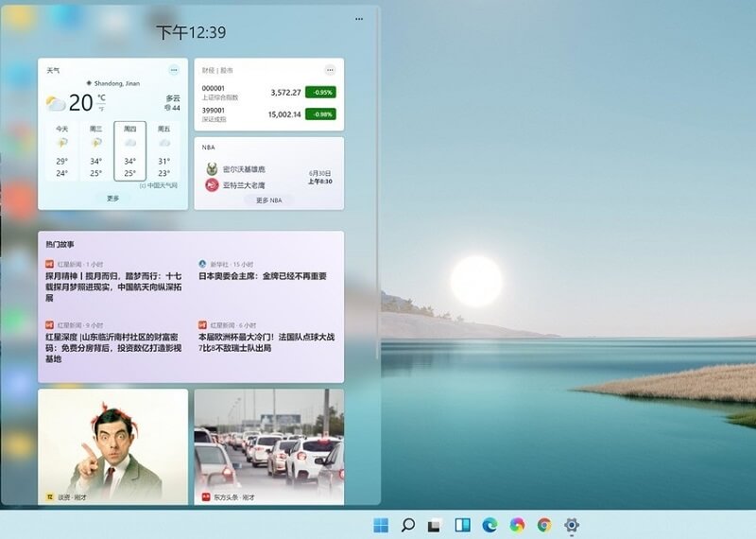The width and height of the screenshot is (756, 539).
Task: Select 今天 forecast day
Action: tap(61, 151)
